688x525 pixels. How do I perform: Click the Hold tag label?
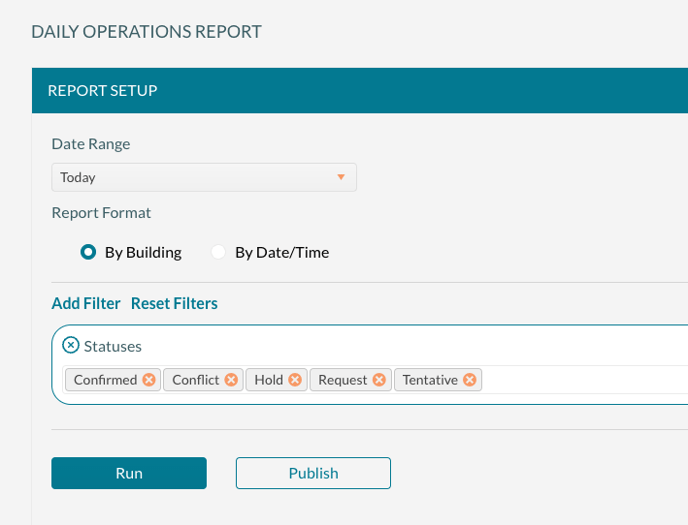pos(269,380)
